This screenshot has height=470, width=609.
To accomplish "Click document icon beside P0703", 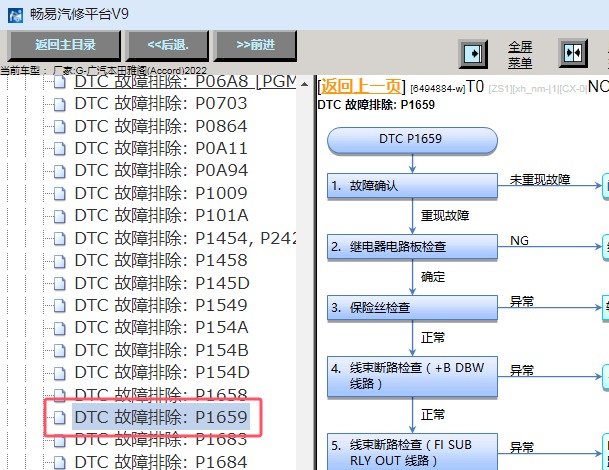I will coord(59,104).
